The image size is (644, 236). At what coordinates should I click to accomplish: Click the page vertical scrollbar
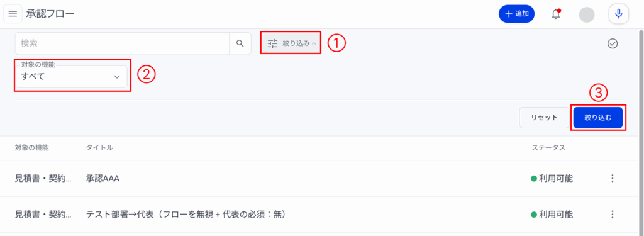point(640,132)
